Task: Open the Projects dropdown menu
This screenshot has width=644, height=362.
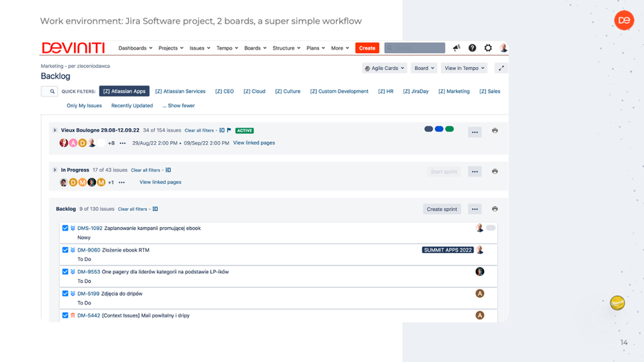Action: coord(171,48)
